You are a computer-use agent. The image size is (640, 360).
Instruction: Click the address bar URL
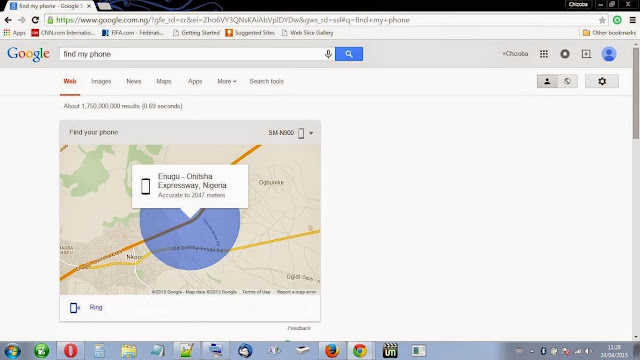pos(233,20)
